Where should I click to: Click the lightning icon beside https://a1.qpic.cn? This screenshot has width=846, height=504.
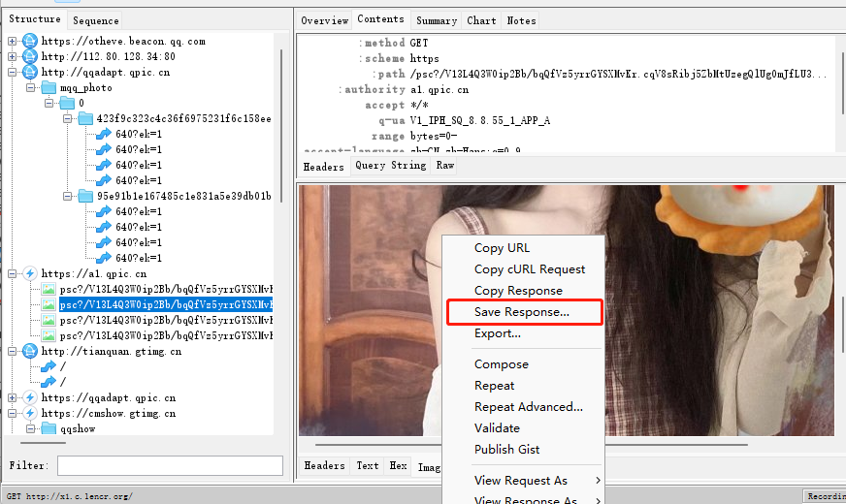click(30, 274)
